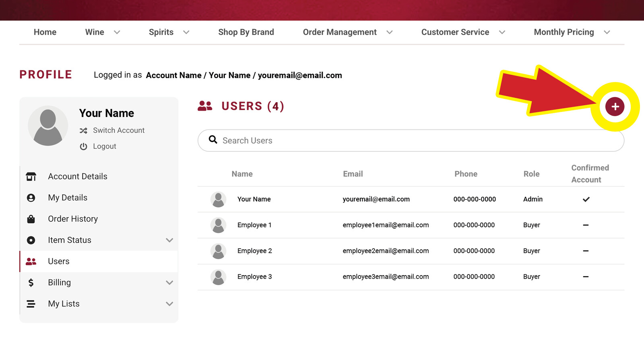The height and width of the screenshot is (362, 644).
Task: Expand the Billing sidebar chevron
Action: point(169,283)
